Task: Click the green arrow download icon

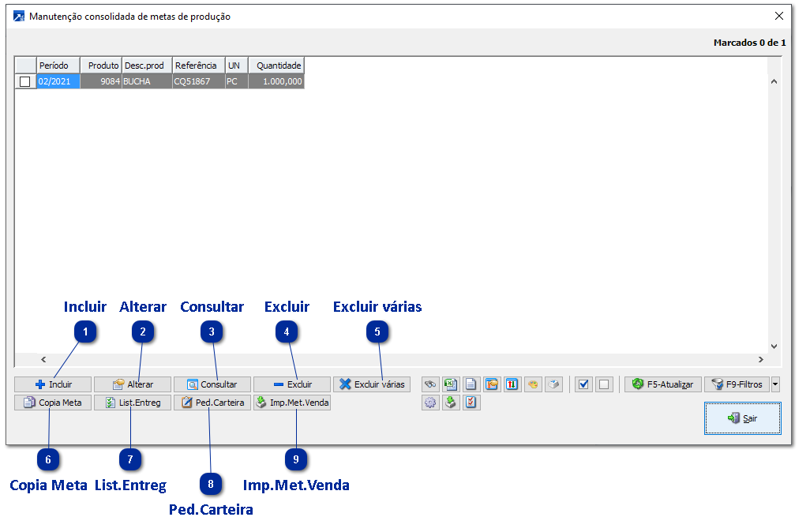Action: [x=451, y=403]
